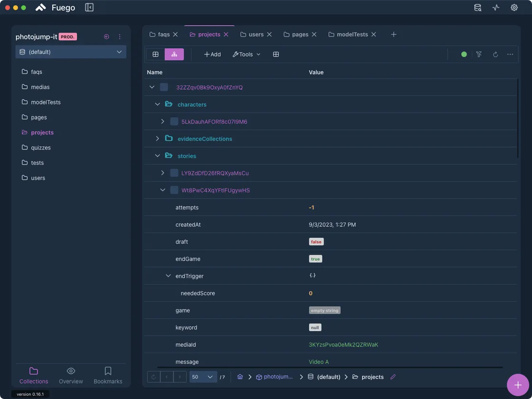Image resolution: width=532 pixels, height=399 pixels.
Task: Switch to tree view icon
Action: [x=174, y=54]
